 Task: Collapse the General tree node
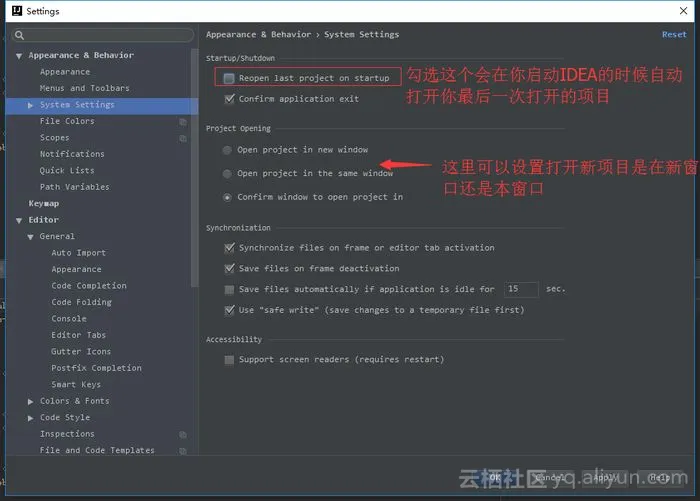pyautogui.click(x=30, y=237)
